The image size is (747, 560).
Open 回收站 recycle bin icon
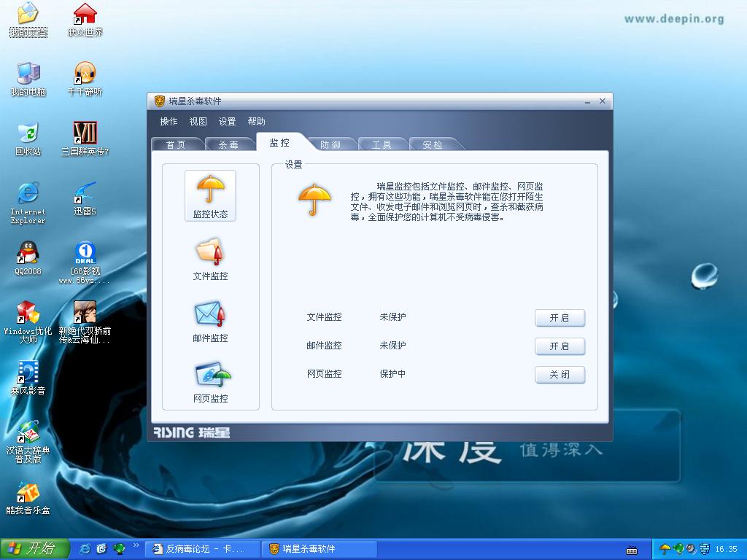point(28,139)
